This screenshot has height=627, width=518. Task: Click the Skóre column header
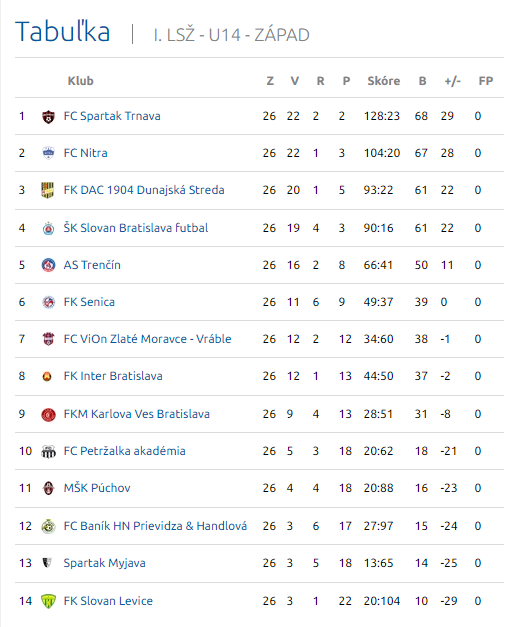[384, 81]
